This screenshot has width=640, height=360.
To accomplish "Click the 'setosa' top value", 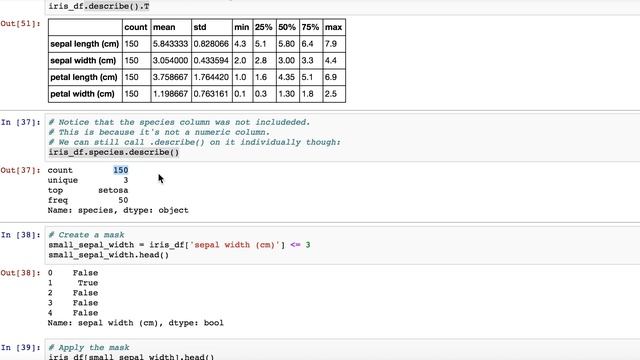I will coord(113,190).
